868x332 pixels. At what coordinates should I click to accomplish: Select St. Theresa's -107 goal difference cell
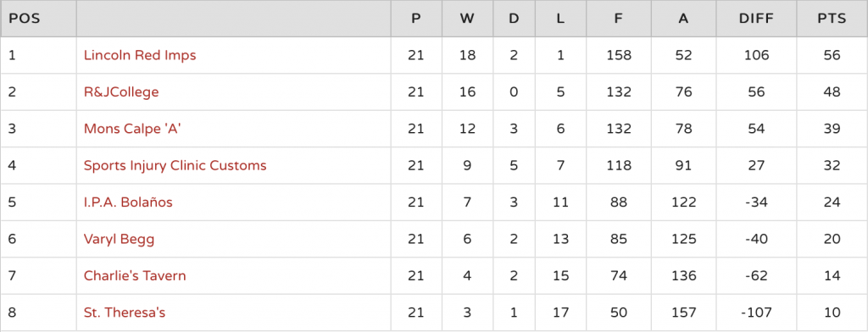click(756, 313)
